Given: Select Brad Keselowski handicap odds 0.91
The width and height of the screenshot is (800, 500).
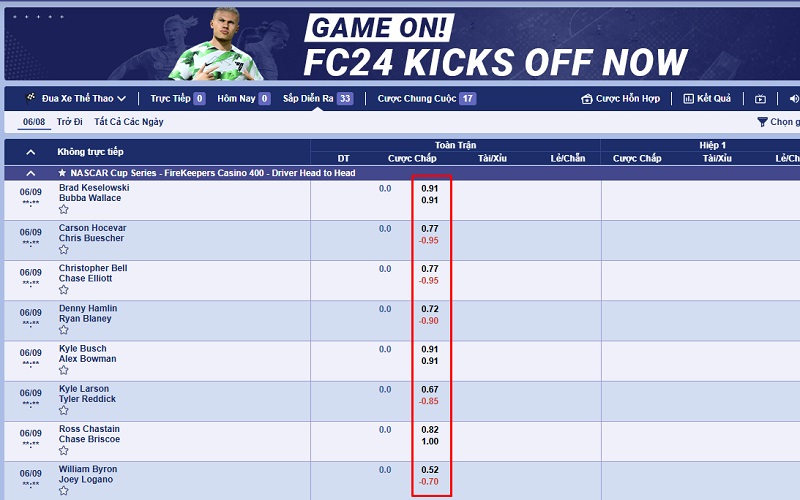Looking at the screenshot, I should click(x=429, y=188).
